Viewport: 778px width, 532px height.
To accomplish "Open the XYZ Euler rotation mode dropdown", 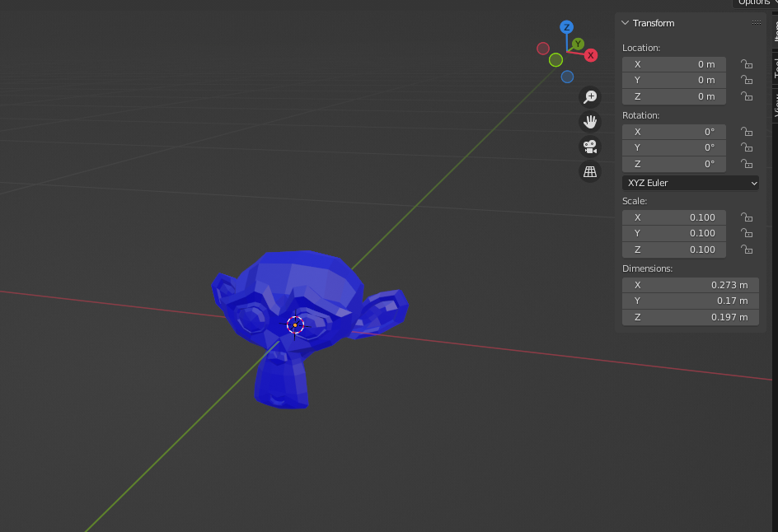I will (690, 183).
